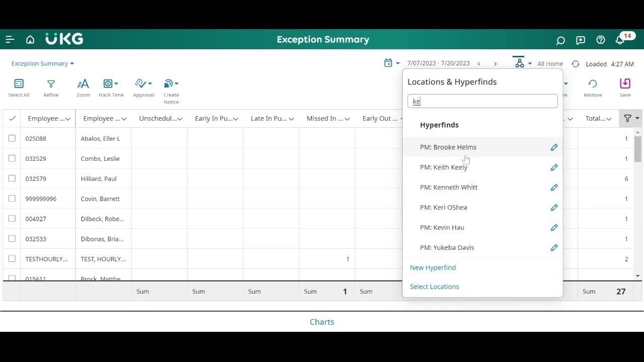Edit the PM: Kenneth Whitt hyperfind
644x362 pixels.
(554, 188)
